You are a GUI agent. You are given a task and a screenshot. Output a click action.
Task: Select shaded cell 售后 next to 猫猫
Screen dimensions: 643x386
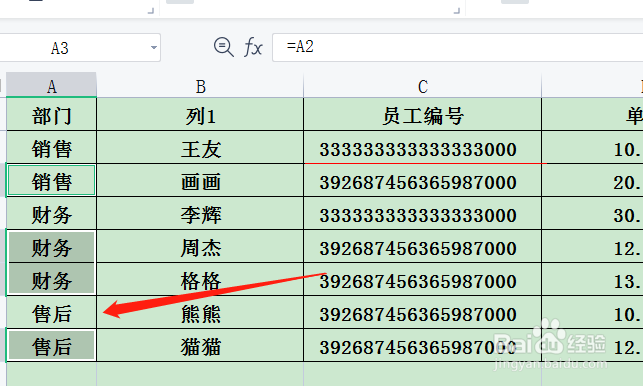point(51,345)
